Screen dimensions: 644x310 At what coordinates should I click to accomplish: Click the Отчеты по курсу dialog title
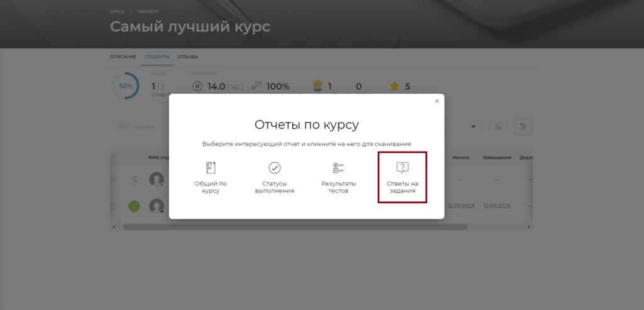[306, 125]
